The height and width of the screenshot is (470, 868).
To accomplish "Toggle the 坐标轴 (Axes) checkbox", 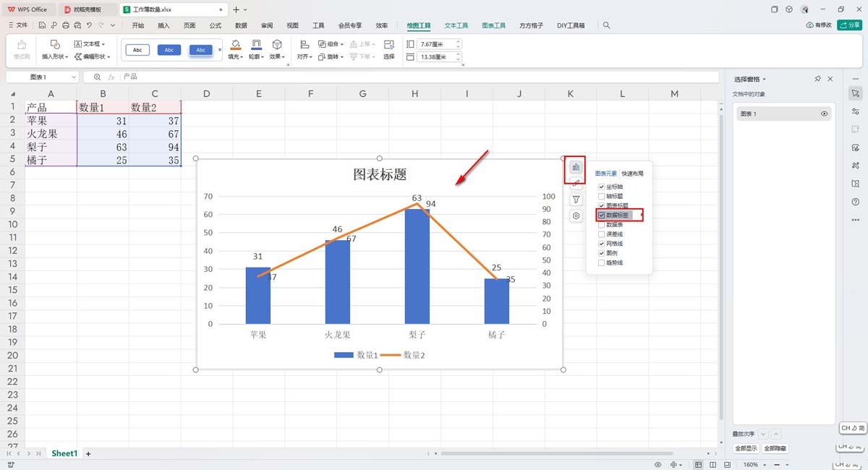I will click(x=602, y=187).
